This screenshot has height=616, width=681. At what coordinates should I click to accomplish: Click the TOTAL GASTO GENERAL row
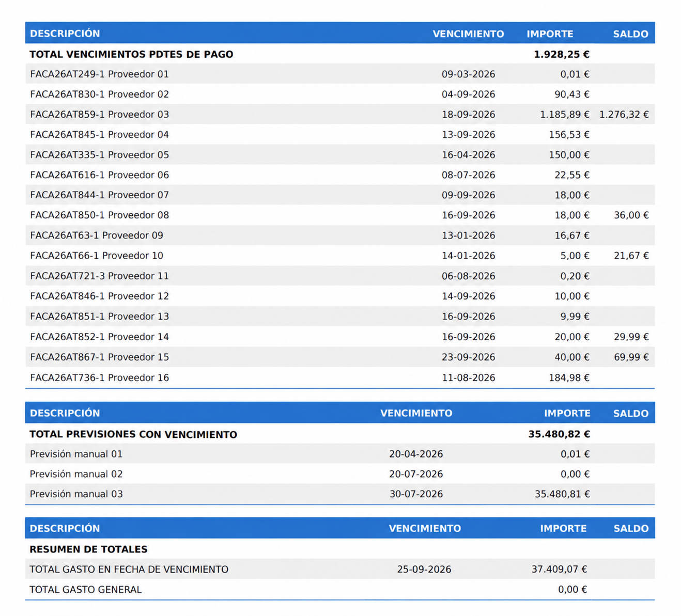[x=340, y=589]
